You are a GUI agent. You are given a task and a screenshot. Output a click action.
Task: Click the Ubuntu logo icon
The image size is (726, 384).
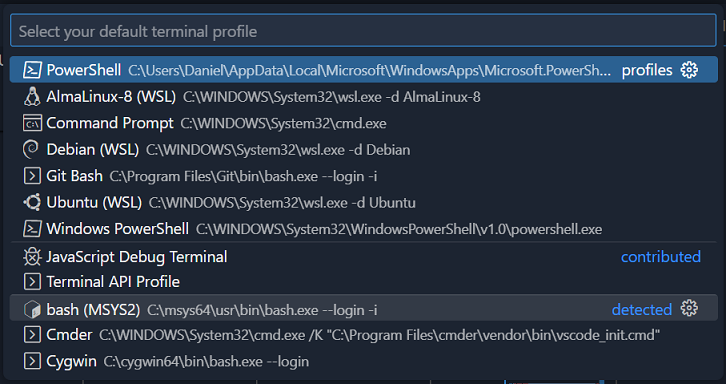[32, 202]
